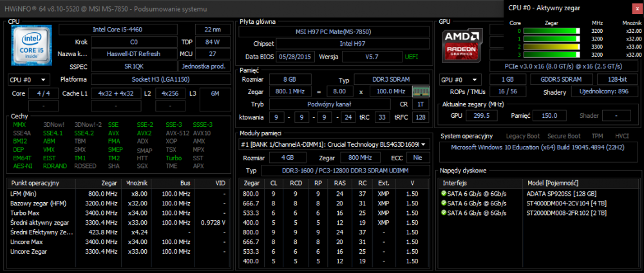Expand the GPU #0 selector dropdown

(x=460, y=80)
